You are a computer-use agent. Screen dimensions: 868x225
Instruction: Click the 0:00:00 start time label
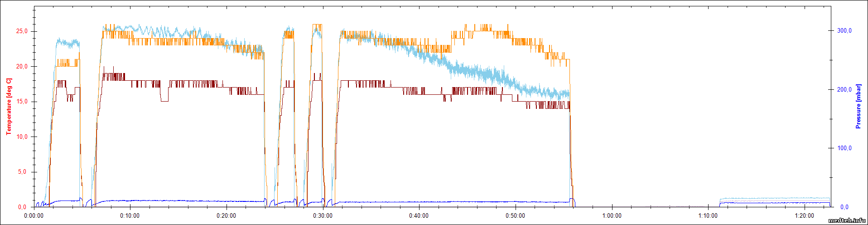coord(34,216)
